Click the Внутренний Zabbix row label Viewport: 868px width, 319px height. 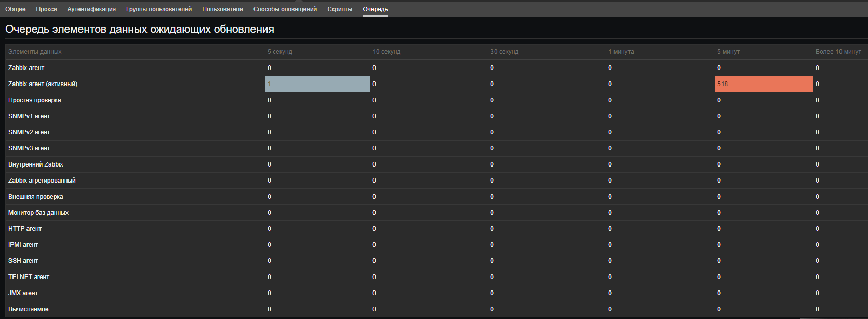click(x=35, y=164)
